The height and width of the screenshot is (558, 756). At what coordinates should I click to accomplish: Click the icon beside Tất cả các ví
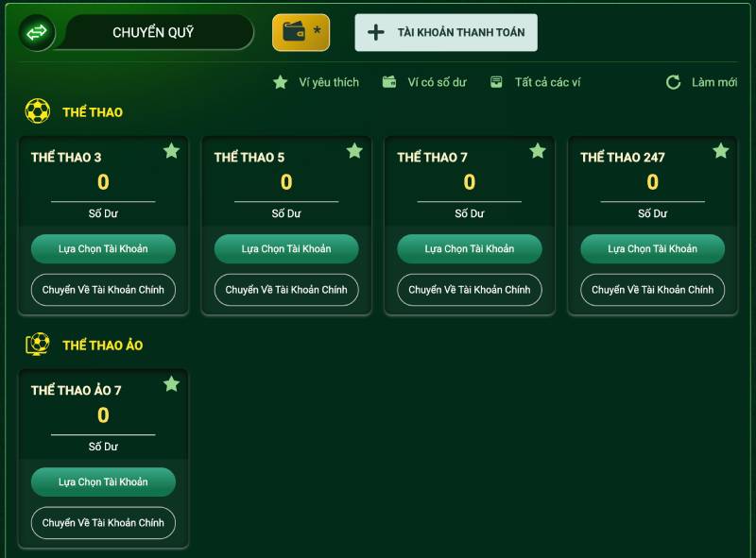(496, 82)
